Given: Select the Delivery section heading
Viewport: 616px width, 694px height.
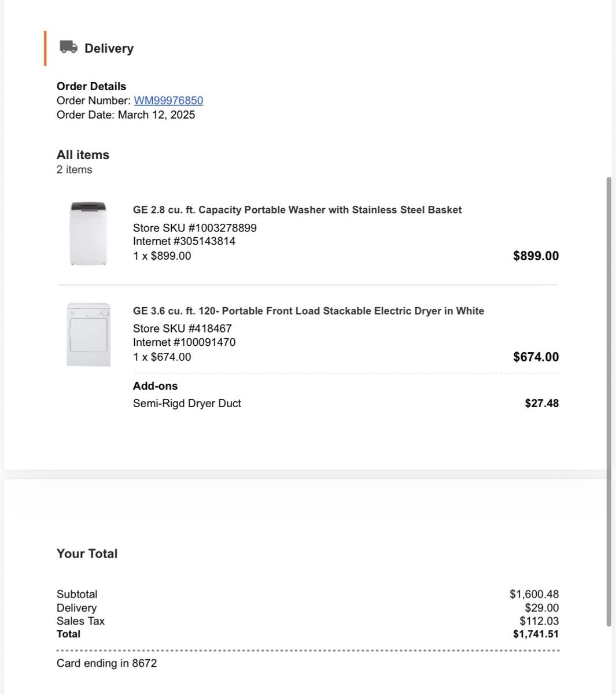Looking at the screenshot, I should (109, 49).
